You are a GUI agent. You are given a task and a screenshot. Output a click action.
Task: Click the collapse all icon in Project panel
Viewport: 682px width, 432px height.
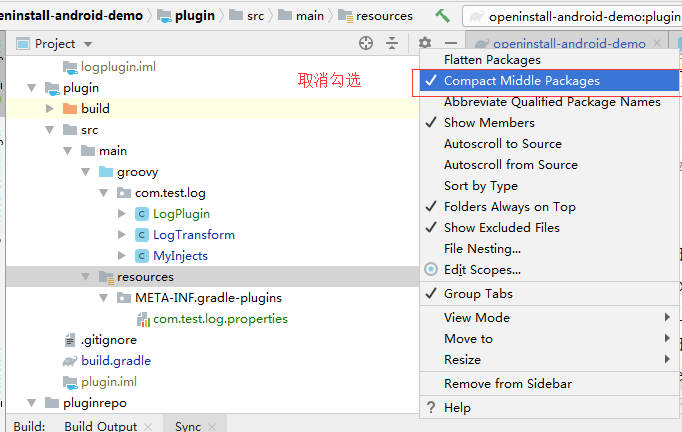coord(392,43)
